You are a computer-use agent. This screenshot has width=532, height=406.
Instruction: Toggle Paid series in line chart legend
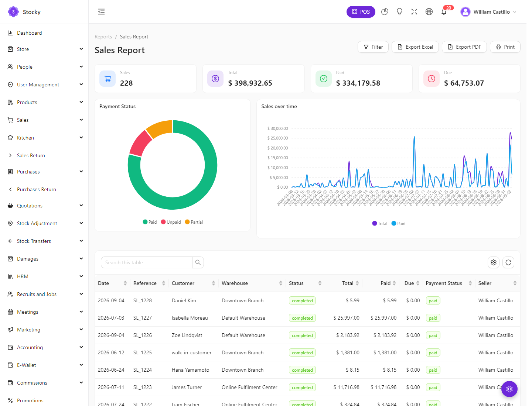398,224
